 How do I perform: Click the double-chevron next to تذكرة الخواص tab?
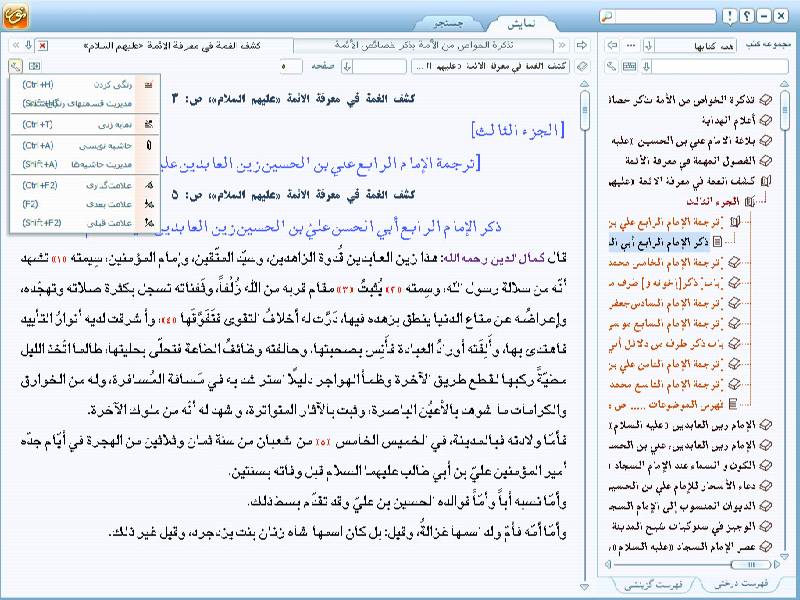coord(562,45)
